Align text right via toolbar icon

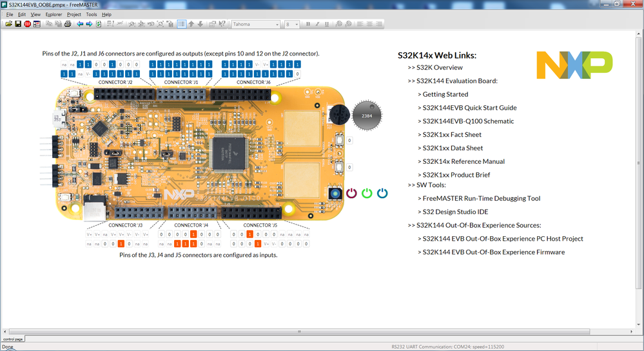click(x=379, y=24)
